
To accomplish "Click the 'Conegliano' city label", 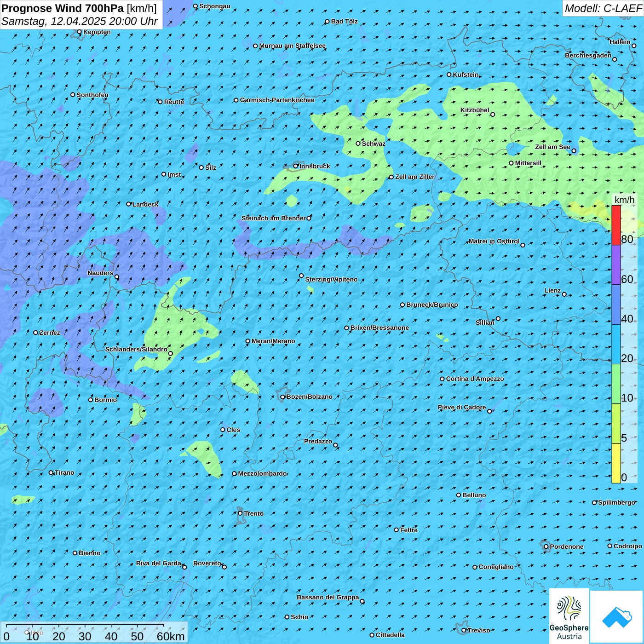I will (x=496, y=567).
